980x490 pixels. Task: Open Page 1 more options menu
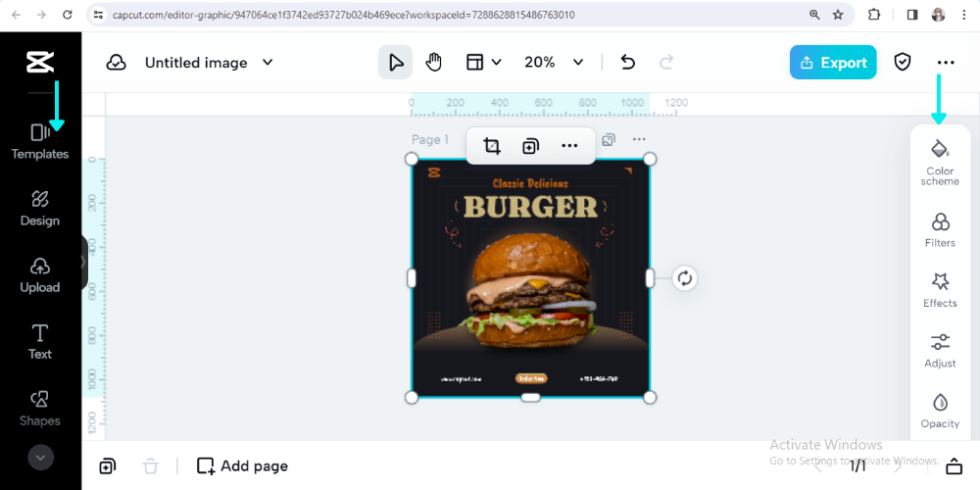[638, 139]
